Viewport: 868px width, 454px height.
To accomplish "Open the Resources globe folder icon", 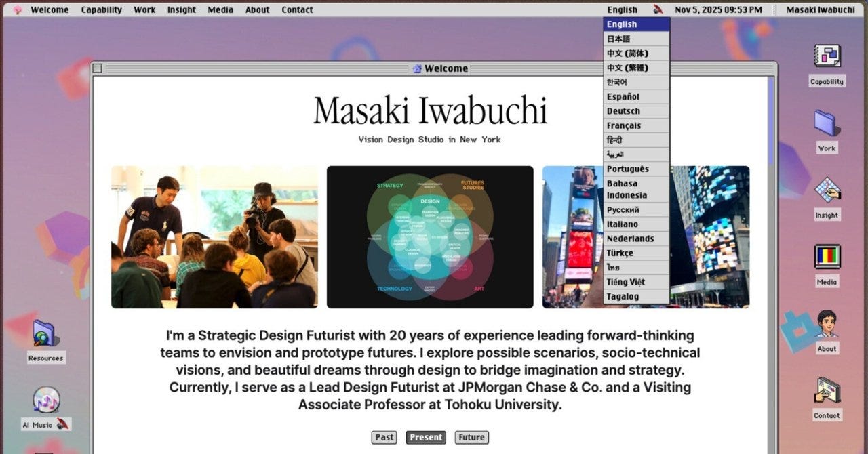I will (x=45, y=335).
